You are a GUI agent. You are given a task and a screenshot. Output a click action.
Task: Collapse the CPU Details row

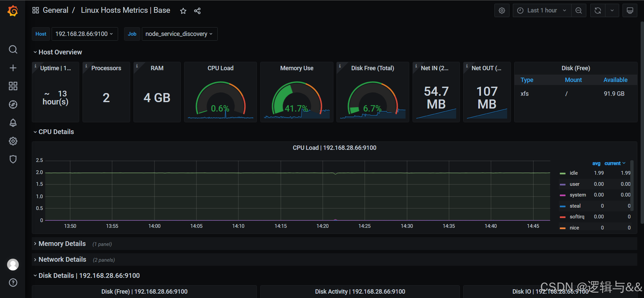coord(54,132)
